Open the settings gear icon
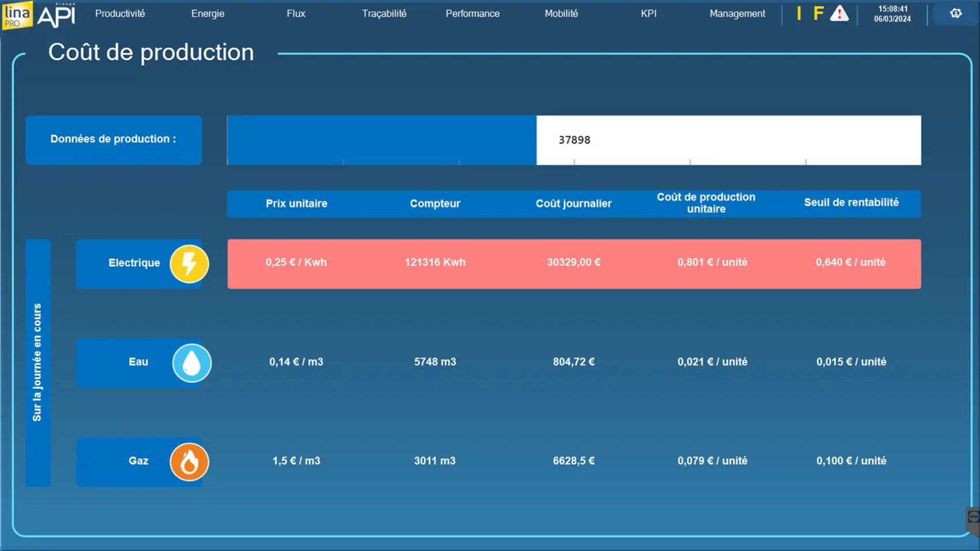Screen dimensions: 980x551 point(956,13)
